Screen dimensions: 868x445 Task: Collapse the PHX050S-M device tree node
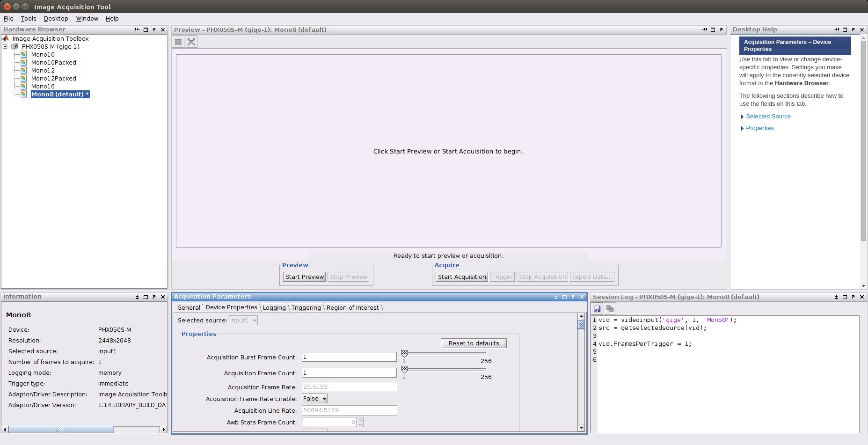click(x=4, y=46)
